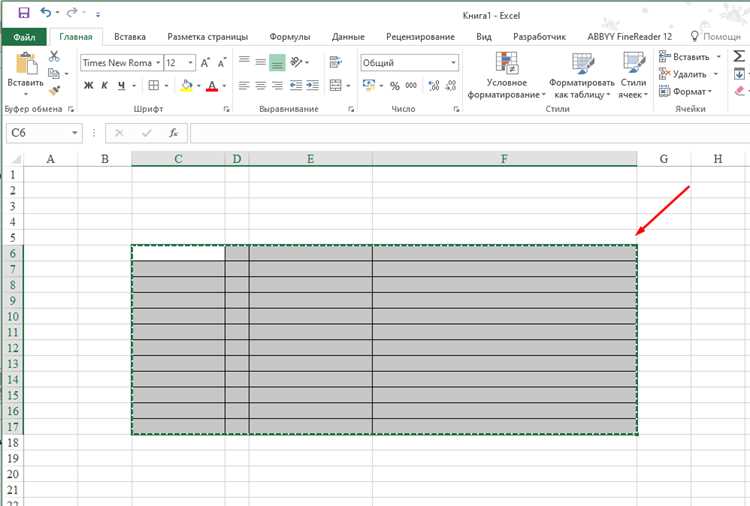Click the text orientation icon
This screenshot has width=750, height=506.
(296, 62)
